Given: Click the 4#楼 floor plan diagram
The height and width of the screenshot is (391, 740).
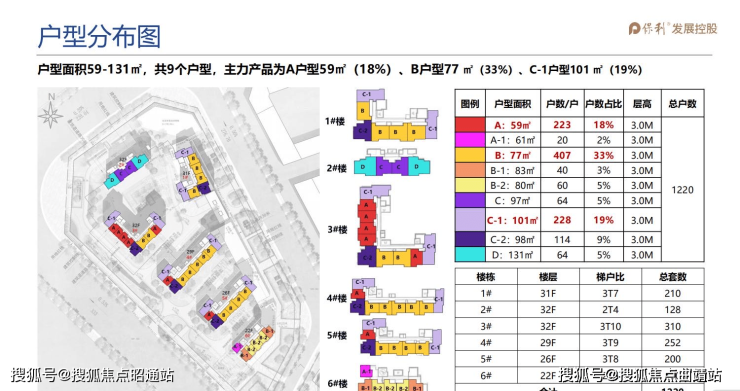Looking at the screenshot, I should (x=397, y=297).
